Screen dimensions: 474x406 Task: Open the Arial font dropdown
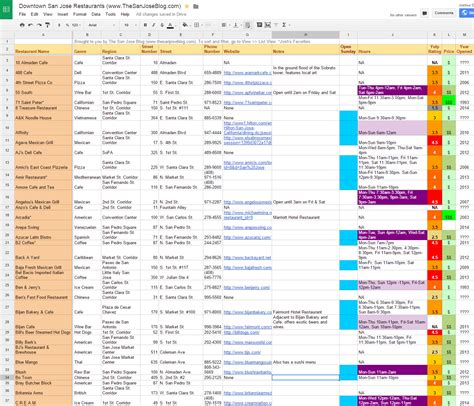[102, 25]
